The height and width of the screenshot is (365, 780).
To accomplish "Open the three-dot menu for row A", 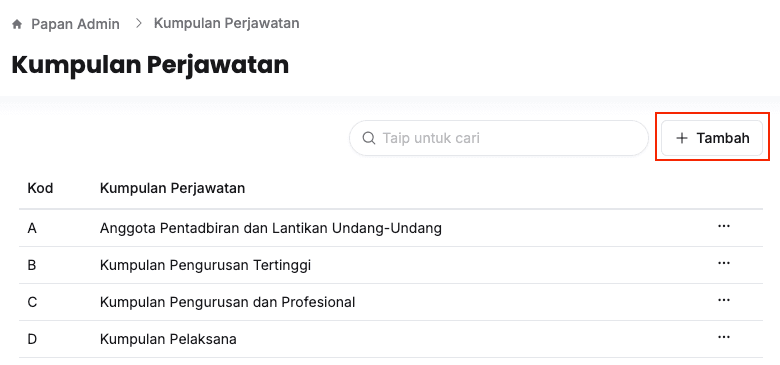I will [x=724, y=226].
